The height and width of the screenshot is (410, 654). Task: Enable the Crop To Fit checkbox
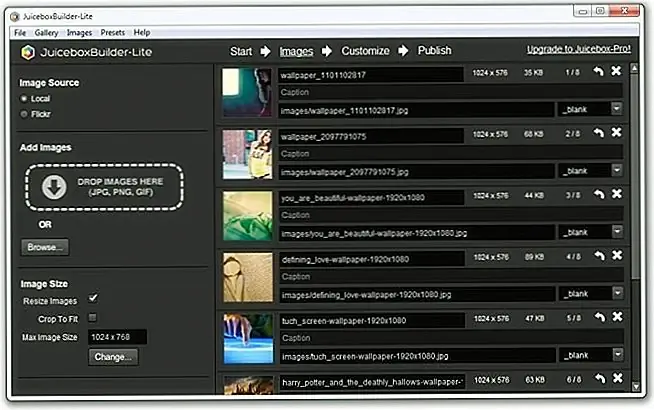[93, 317]
